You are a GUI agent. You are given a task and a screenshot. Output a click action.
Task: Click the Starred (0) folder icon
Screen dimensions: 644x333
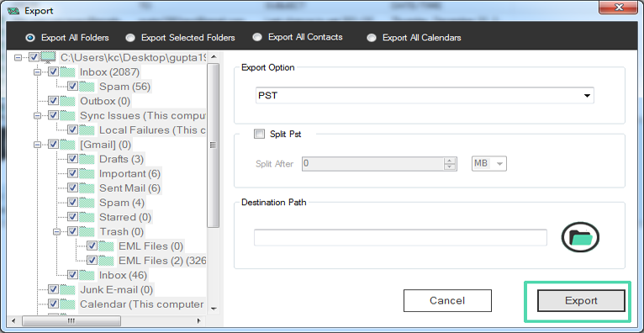[x=87, y=217]
